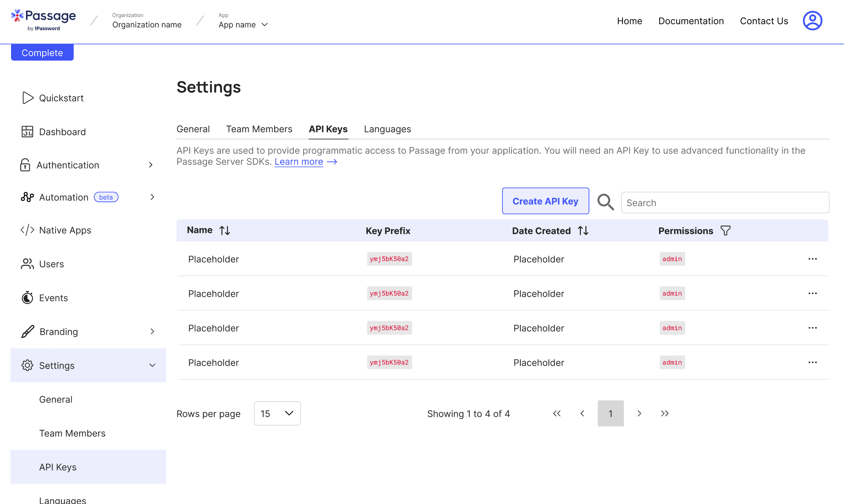Image resolution: width=844 pixels, height=504 pixels.
Task: Select the Automation sidebar icon
Action: tap(27, 197)
